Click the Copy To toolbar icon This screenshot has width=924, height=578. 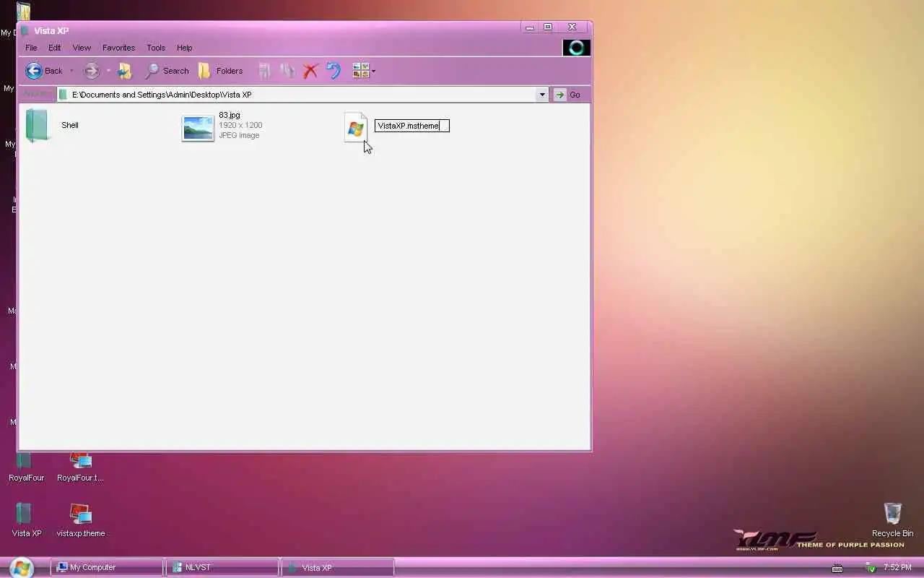(x=287, y=71)
